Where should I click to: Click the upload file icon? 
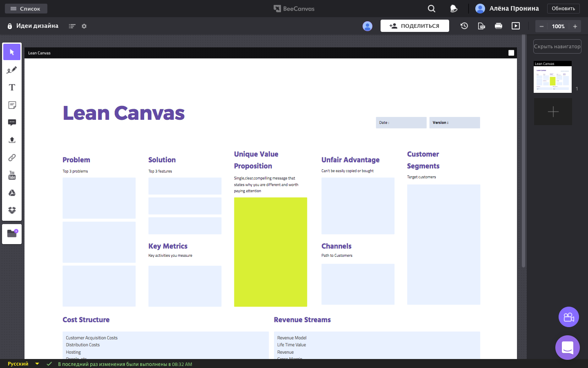12,140
